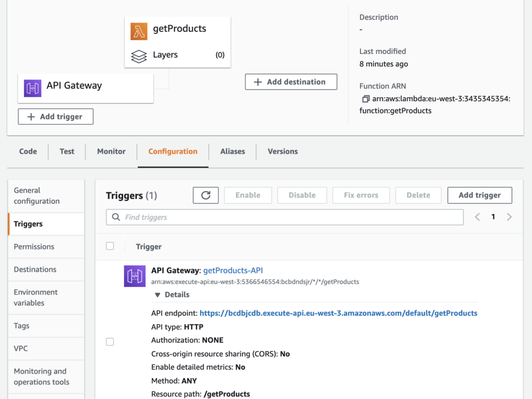Refresh the triggers list
532x399 pixels.
(206, 195)
